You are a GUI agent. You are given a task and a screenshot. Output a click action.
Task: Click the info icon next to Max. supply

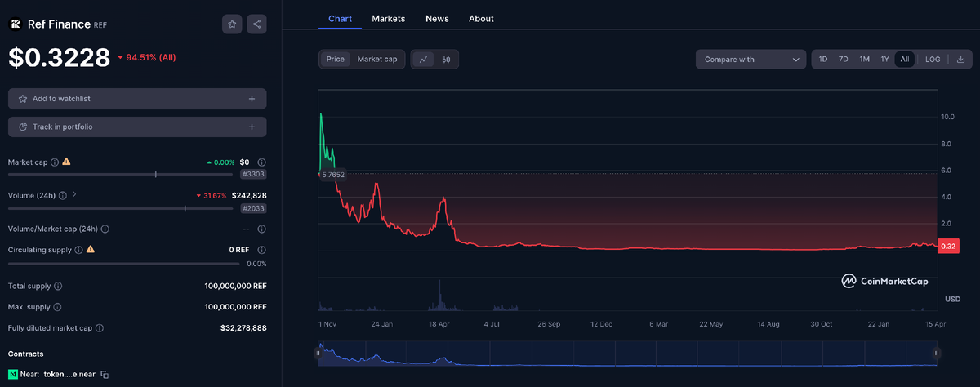57,307
